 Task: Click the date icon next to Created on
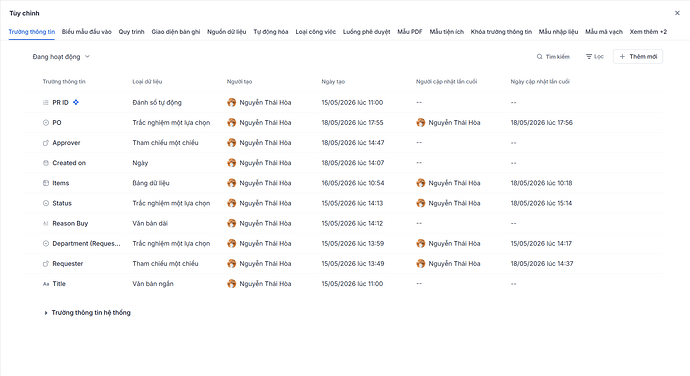tap(45, 163)
